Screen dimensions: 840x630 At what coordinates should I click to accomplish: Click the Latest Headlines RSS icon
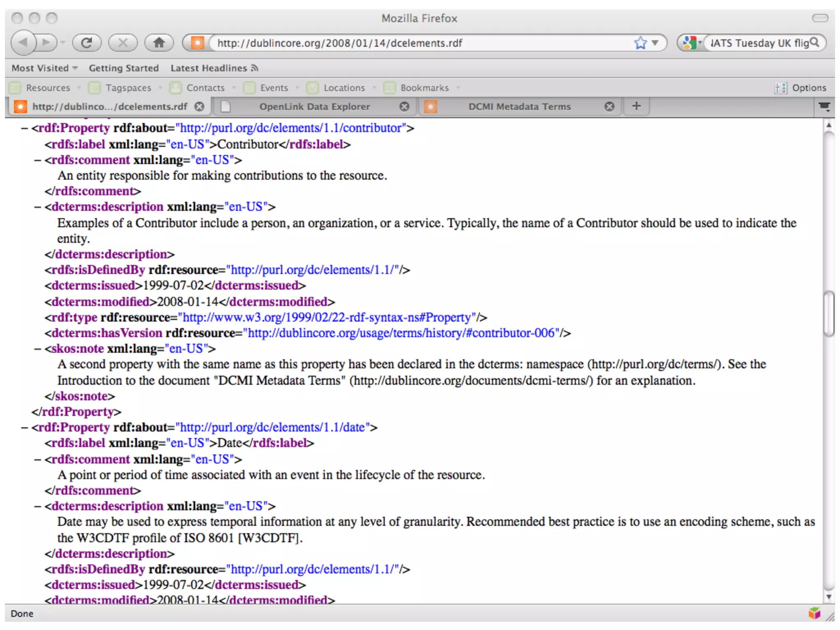click(255, 68)
